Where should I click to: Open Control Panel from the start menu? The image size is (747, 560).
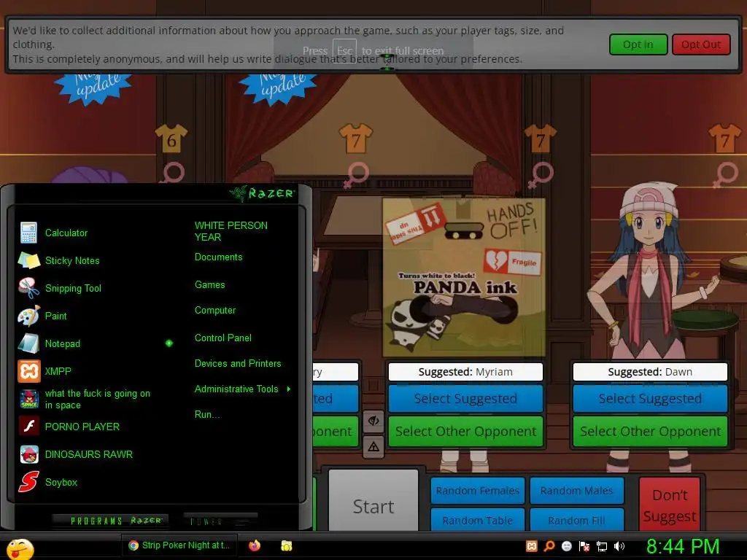pyautogui.click(x=223, y=338)
